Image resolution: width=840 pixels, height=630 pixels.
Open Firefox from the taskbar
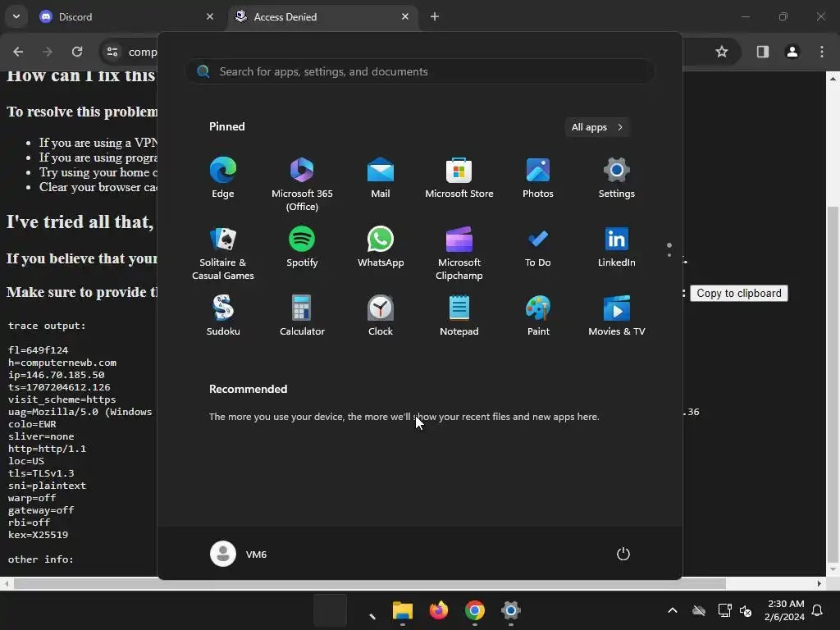pyautogui.click(x=438, y=610)
